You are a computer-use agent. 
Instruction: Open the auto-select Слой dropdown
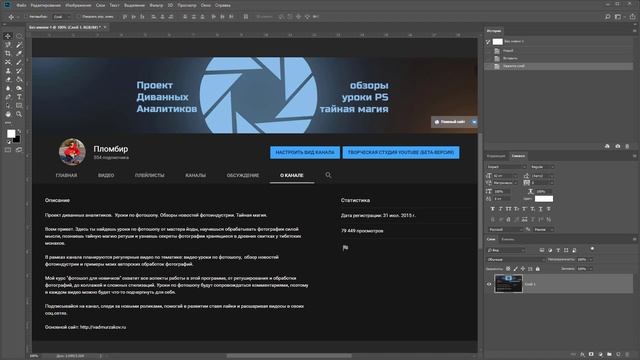coord(61,17)
